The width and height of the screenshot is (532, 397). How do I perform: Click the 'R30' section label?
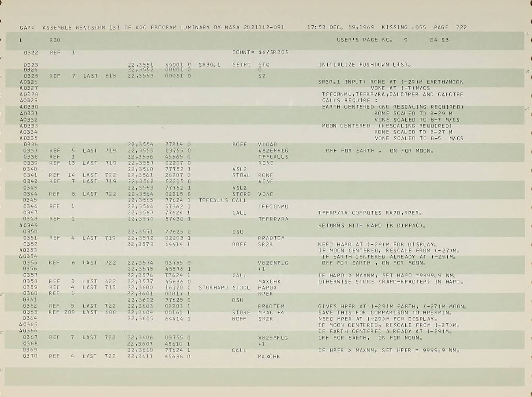55,40
